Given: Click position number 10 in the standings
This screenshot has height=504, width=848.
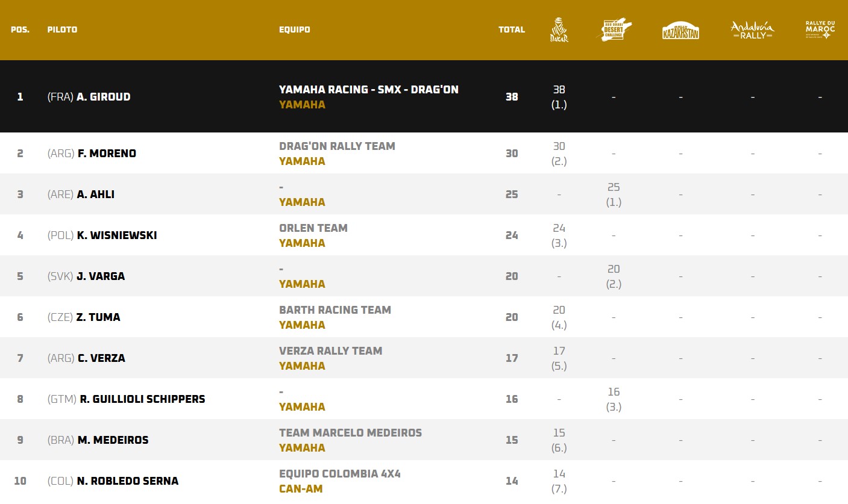Looking at the screenshot, I should [x=20, y=481].
